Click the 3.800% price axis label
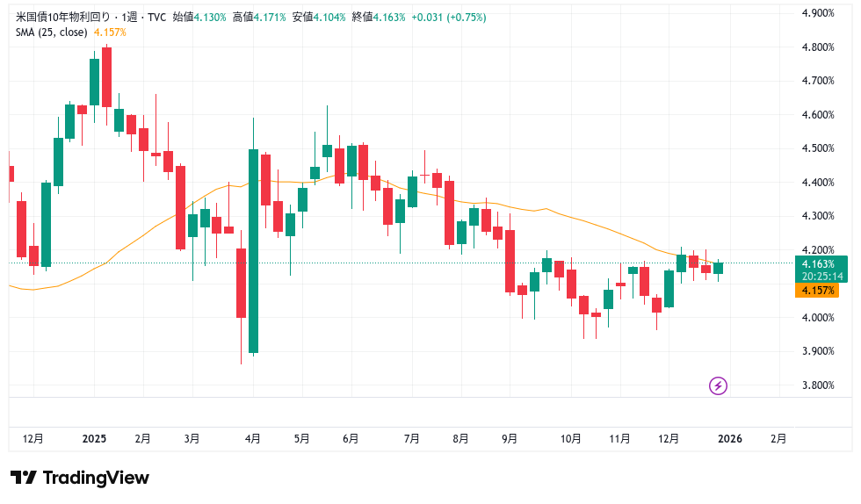Screen dimensions: 861x504 pos(817,385)
